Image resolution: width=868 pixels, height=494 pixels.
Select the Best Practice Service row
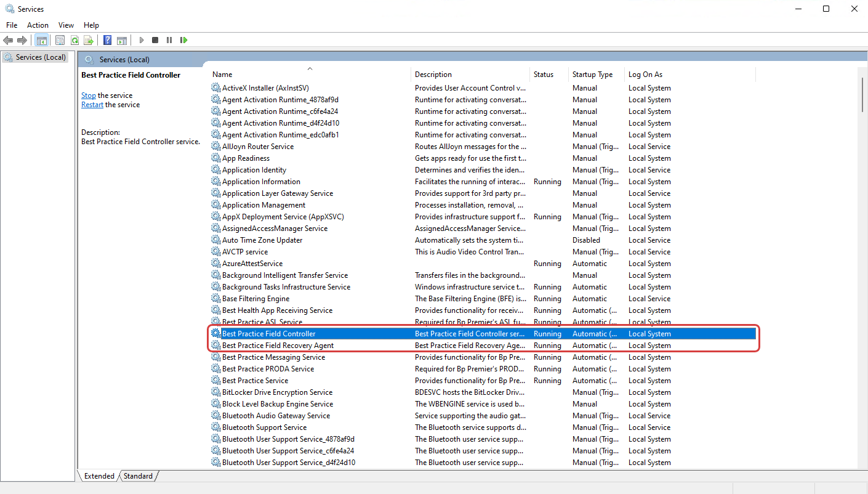483,381
